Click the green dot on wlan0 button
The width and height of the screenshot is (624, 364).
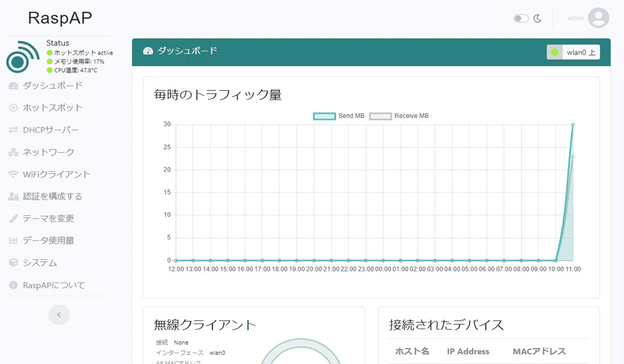coord(554,53)
